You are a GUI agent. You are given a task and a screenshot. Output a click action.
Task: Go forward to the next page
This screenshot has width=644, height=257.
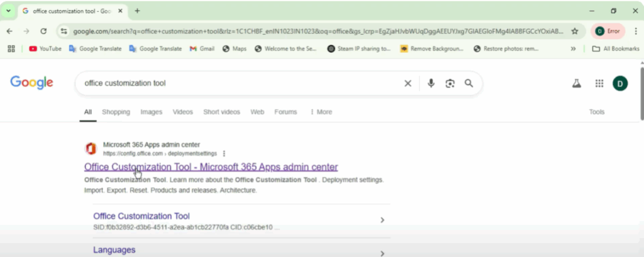(26, 31)
